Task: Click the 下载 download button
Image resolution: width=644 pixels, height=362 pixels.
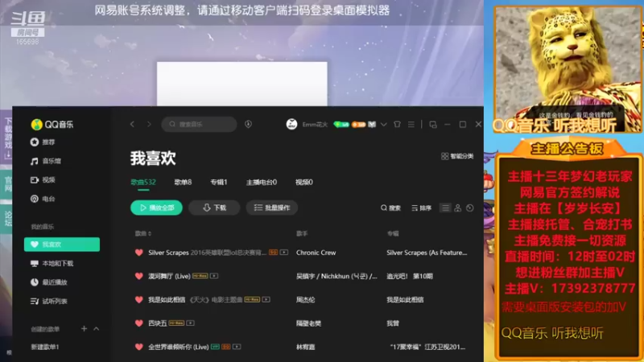Action: (x=214, y=208)
